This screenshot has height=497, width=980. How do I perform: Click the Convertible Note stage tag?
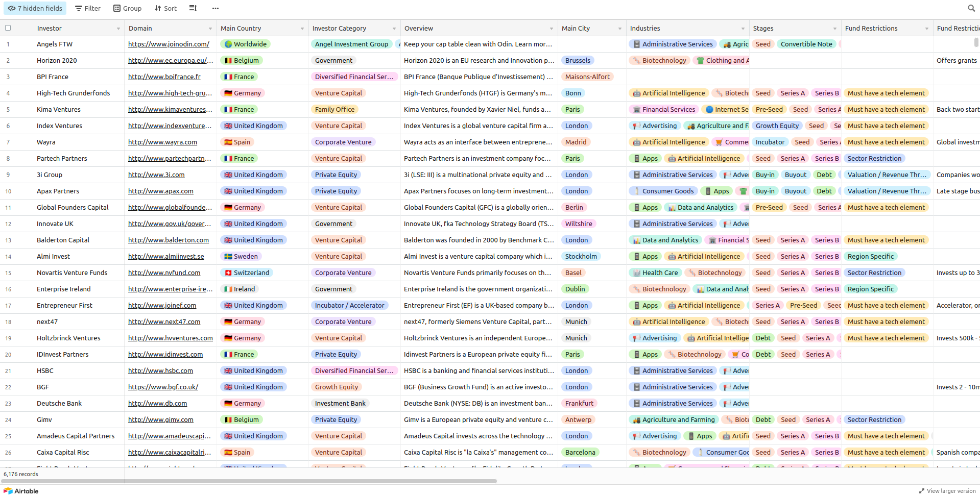click(x=806, y=44)
